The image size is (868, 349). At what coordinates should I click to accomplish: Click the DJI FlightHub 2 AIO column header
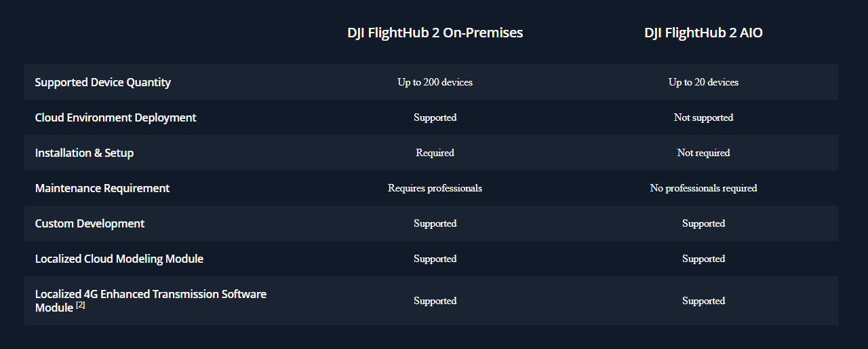[x=703, y=33]
